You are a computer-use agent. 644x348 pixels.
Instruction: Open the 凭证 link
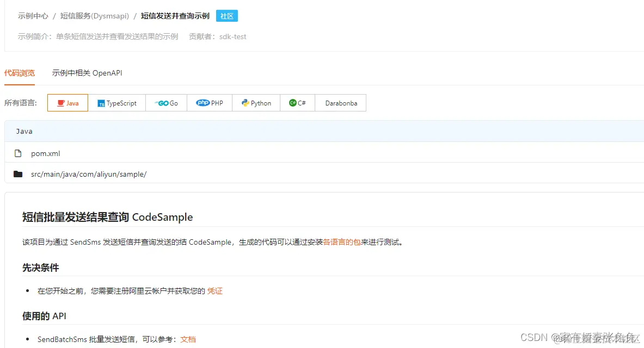[x=215, y=291]
